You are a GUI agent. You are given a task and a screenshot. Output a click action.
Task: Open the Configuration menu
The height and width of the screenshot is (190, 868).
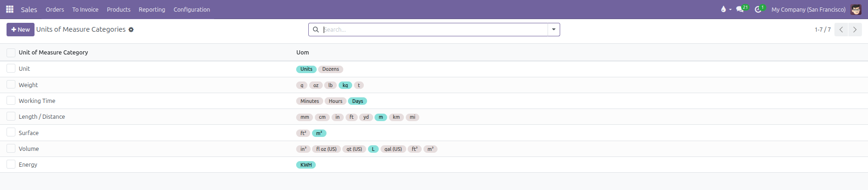(192, 9)
